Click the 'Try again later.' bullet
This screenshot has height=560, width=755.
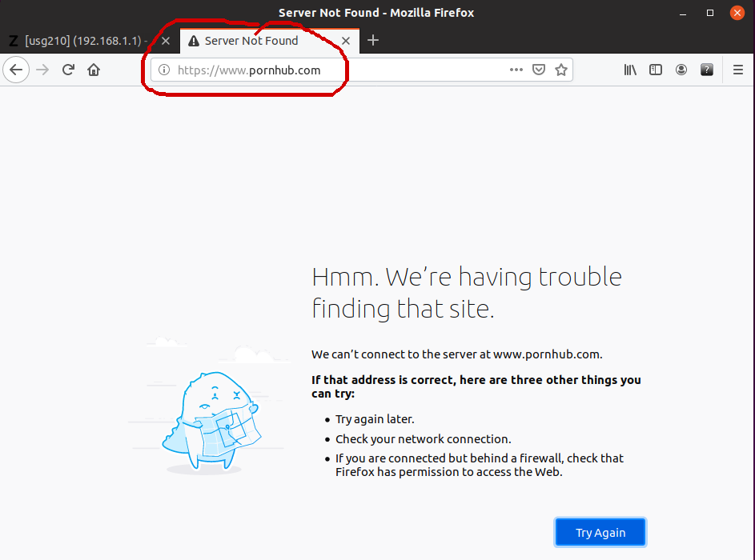pos(375,419)
